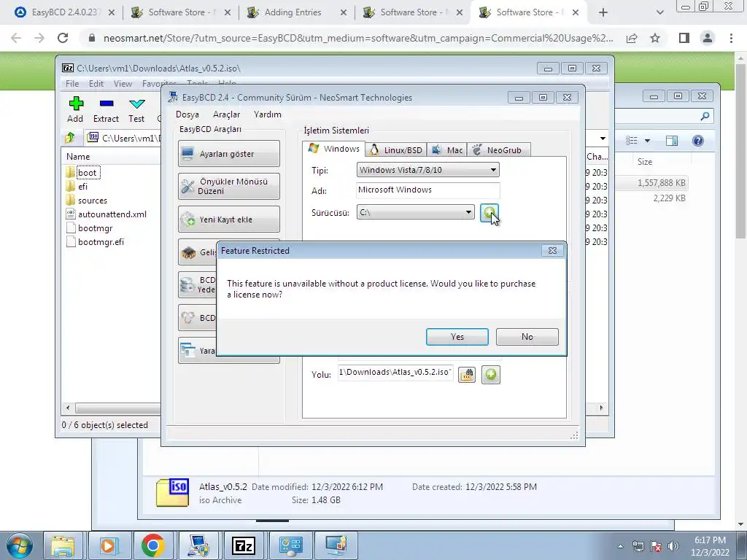This screenshot has height=560, width=747.
Task: Open a new Chrome tab
Action: click(603, 12)
